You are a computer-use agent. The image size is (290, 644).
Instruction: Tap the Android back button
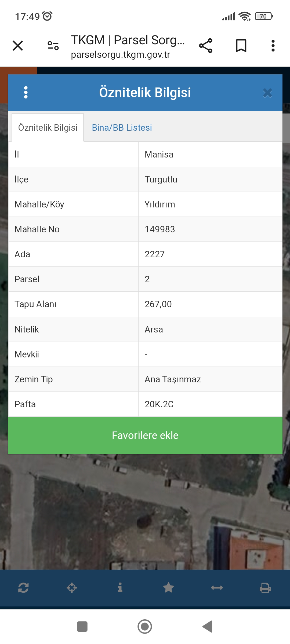pyautogui.click(x=208, y=627)
